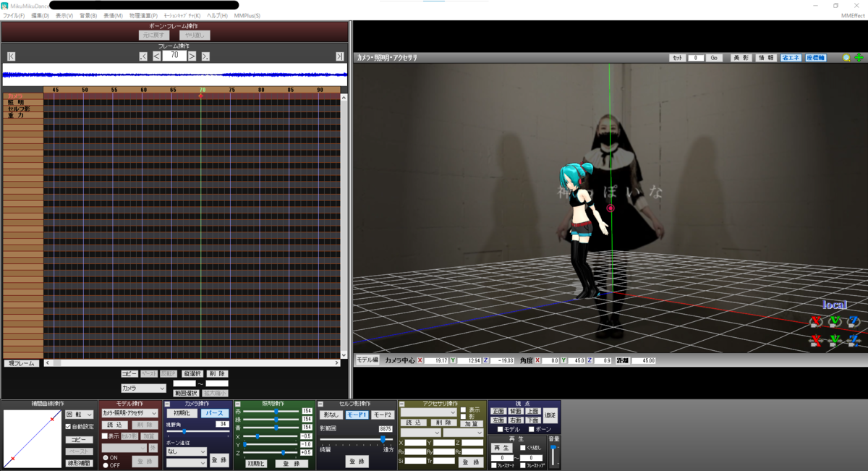Open the 回転 interpolation type dropdown
Screen dimensions: 868x471
click(80, 415)
